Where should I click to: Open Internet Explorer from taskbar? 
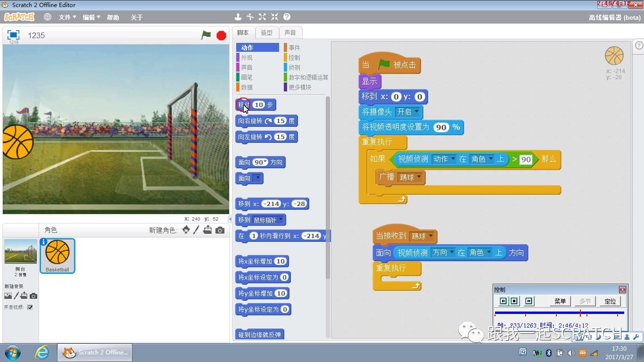[42, 352]
